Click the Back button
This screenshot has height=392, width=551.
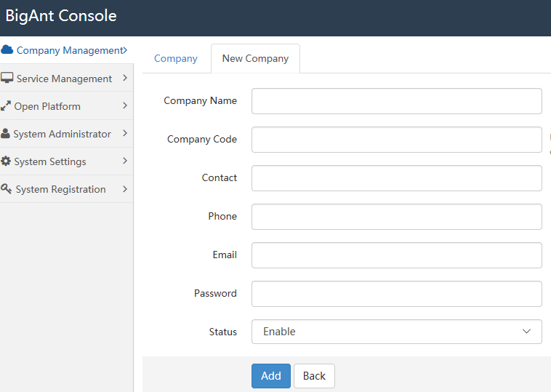click(314, 376)
